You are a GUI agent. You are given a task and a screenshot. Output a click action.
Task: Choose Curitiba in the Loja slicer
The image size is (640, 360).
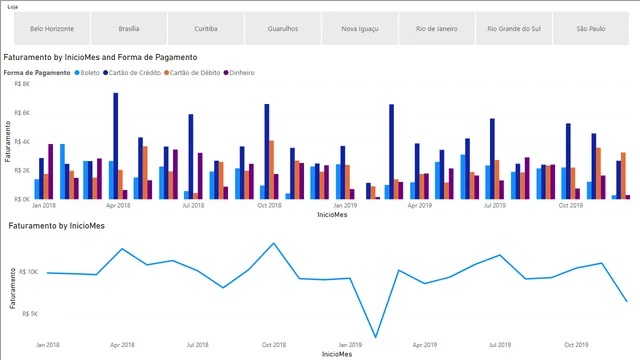click(x=206, y=29)
